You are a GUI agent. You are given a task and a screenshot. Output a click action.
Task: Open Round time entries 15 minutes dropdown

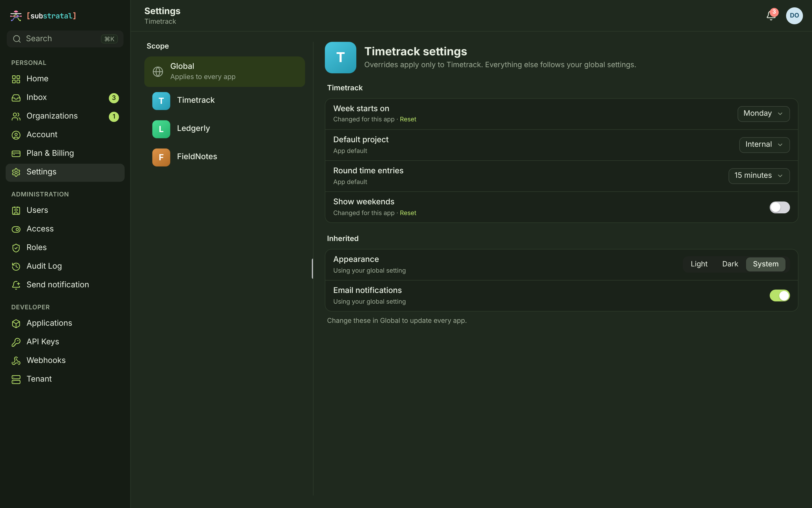pyautogui.click(x=759, y=176)
